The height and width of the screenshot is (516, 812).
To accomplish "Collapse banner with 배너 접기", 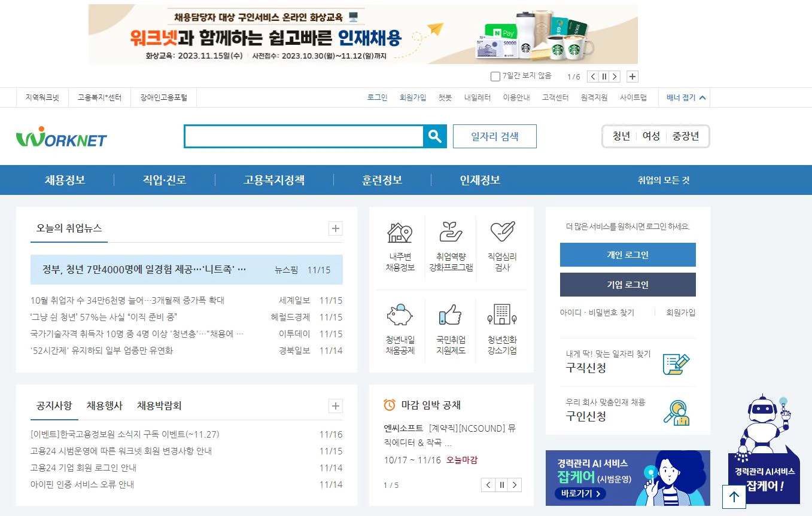I will (686, 97).
